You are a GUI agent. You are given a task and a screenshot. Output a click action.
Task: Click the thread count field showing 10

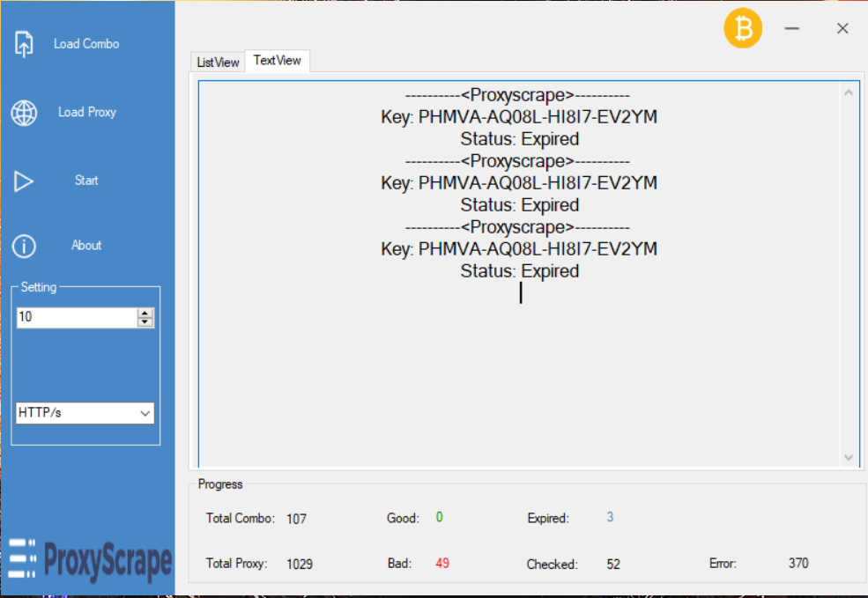click(x=77, y=318)
